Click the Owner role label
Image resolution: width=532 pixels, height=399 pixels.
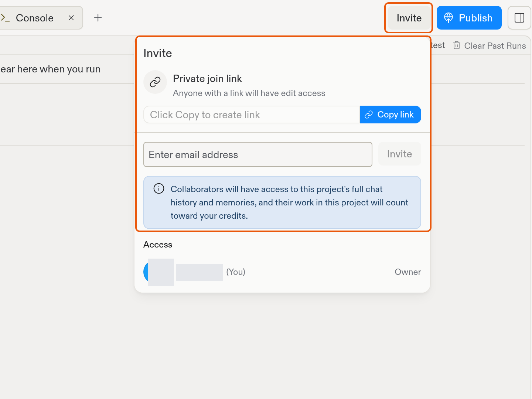pos(407,272)
